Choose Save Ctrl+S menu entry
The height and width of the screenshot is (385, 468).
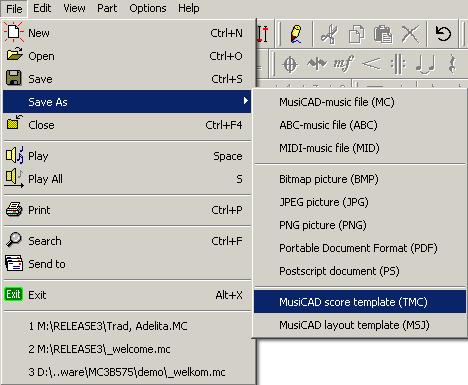(127, 79)
